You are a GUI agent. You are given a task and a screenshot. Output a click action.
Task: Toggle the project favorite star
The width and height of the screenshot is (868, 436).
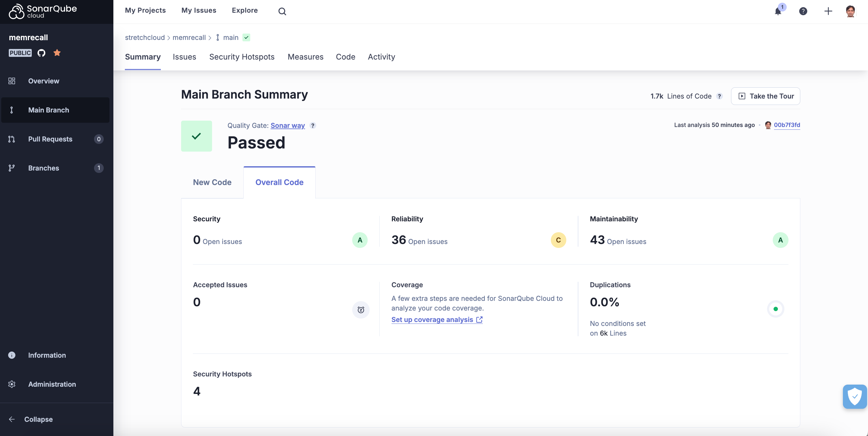click(x=57, y=53)
